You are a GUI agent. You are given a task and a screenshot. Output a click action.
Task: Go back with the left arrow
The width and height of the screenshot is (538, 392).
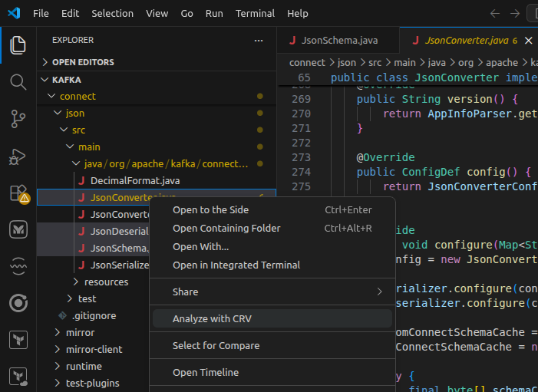pyautogui.click(x=495, y=14)
